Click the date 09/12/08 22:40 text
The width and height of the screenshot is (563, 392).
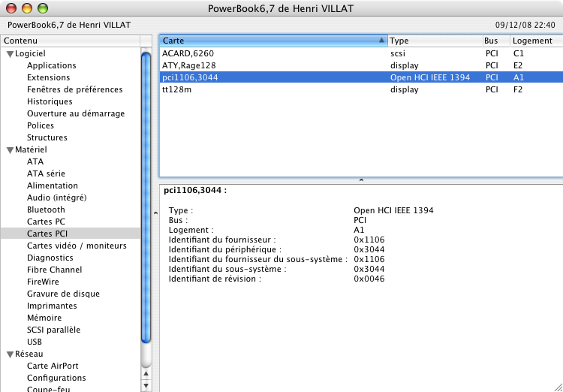coord(525,25)
